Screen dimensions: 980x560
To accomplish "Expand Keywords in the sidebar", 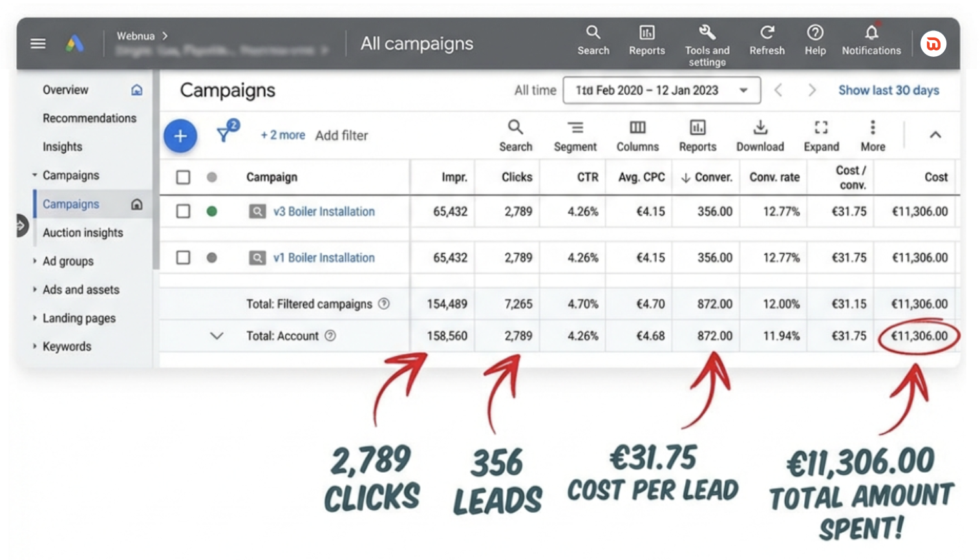I will tap(35, 347).
